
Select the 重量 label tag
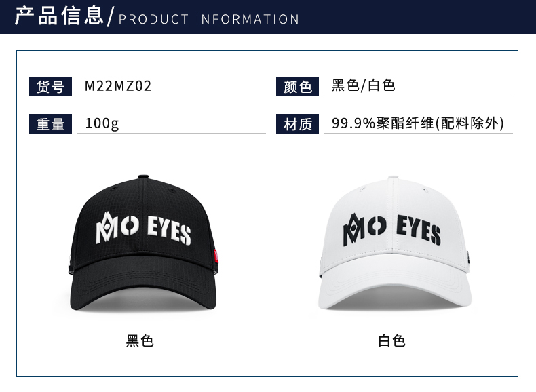pos(50,123)
